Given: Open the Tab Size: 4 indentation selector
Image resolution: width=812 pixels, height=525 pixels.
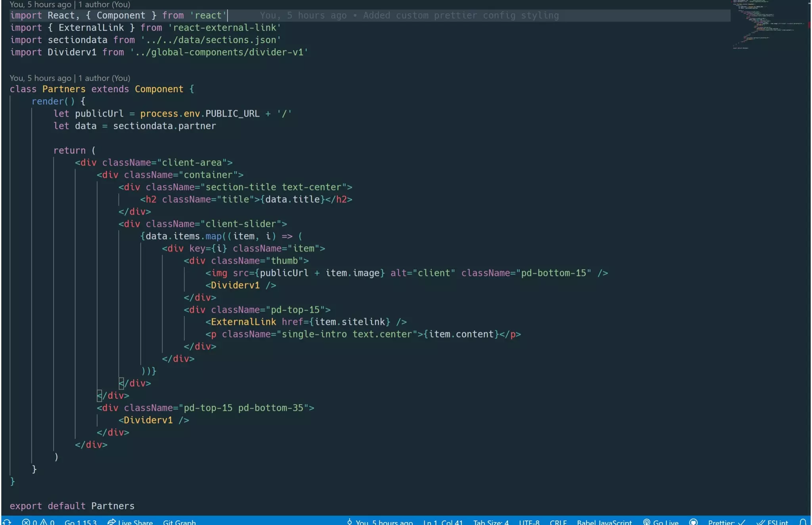Looking at the screenshot, I should [x=491, y=522].
